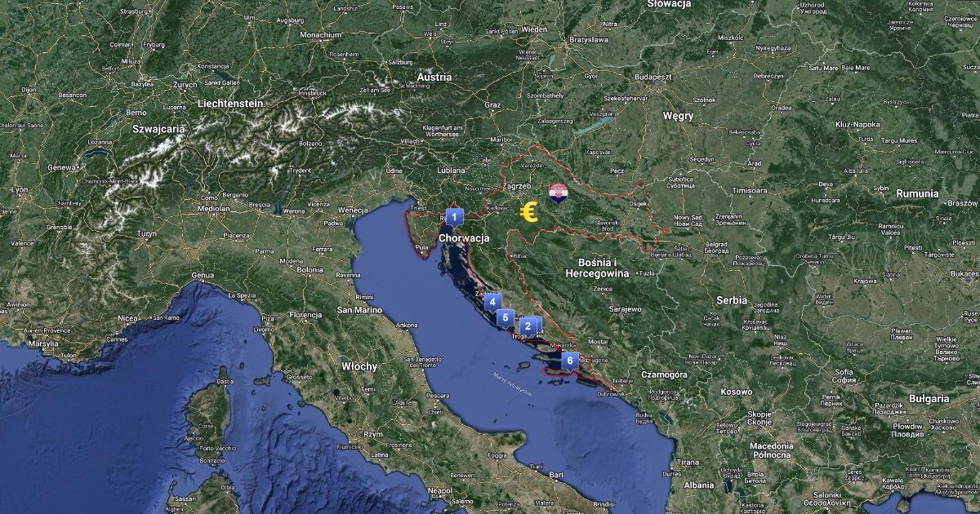Viewport: 980px width, 514px height.
Task: Select the Austria country label
Action: click(x=434, y=78)
